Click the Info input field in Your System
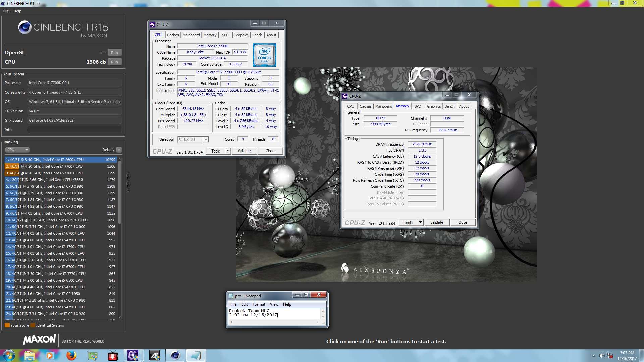The image size is (644, 362). coord(74,130)
